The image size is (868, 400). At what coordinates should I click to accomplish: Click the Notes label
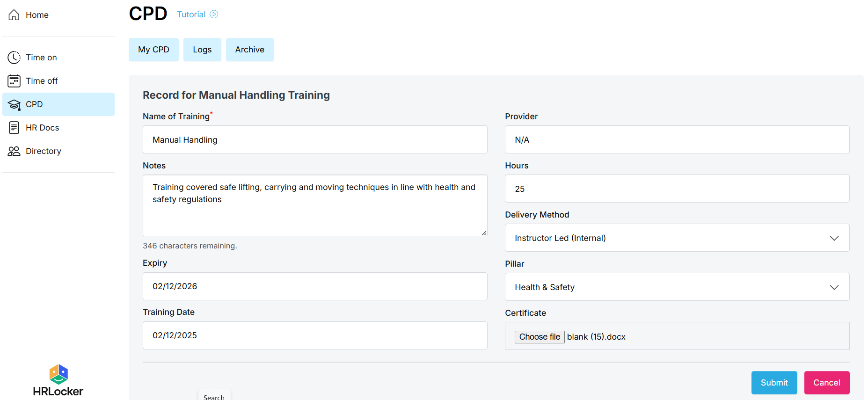click(154, 166)
